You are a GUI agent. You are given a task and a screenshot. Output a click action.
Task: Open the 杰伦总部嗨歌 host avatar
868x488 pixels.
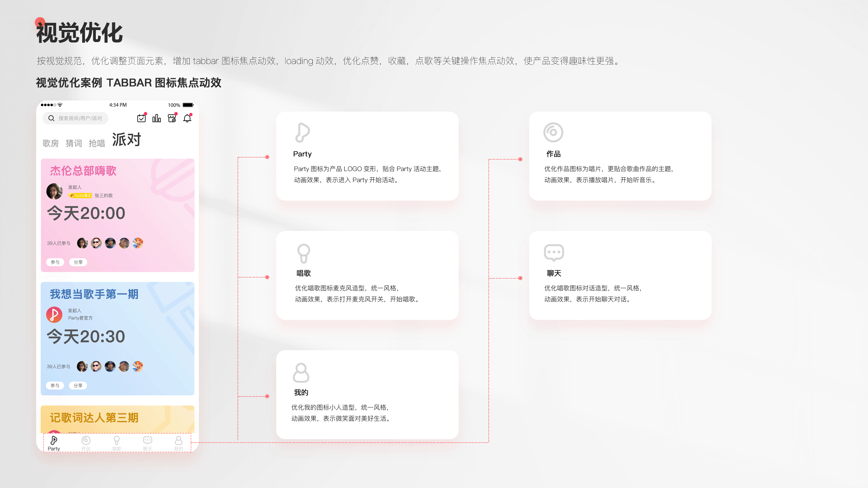coord(54,191)
